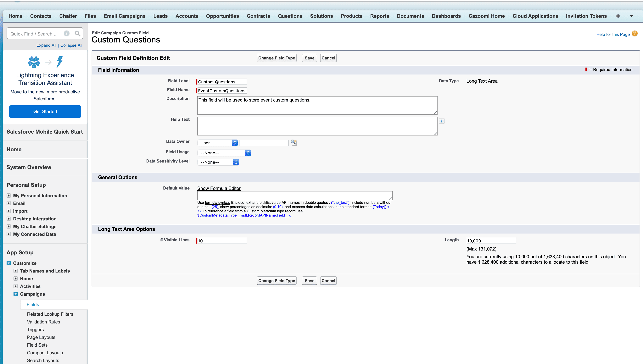Click the # Visible Lines input
The width and height of the screenshot is (643, 364).
click(222, 241)
